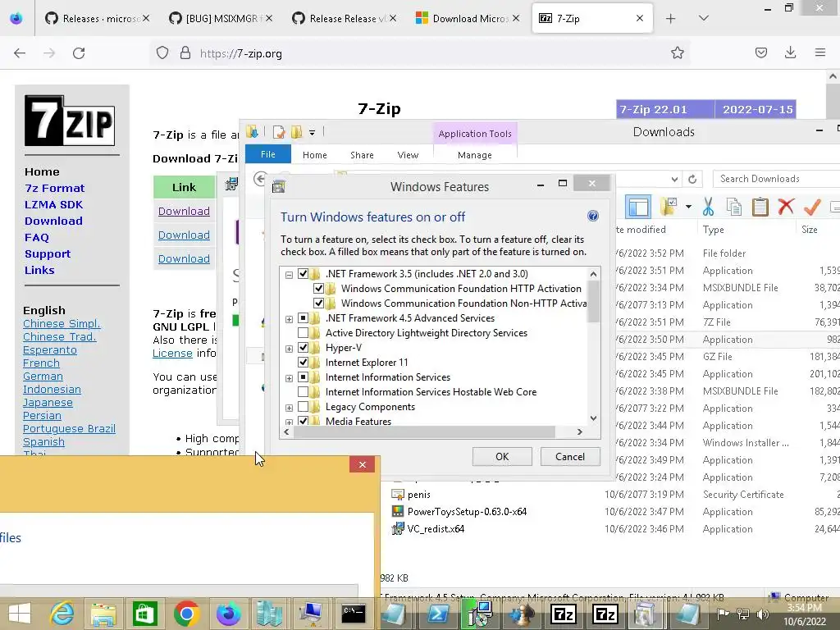The image size is (840, 630).
Task: Enable Legacy Components checkbox
Action: click(x=303, y=407)
